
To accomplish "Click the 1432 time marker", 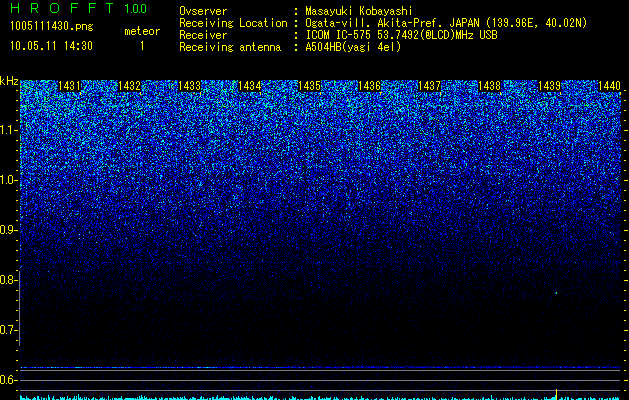I will pyautogui.click(x=129, y=86).
